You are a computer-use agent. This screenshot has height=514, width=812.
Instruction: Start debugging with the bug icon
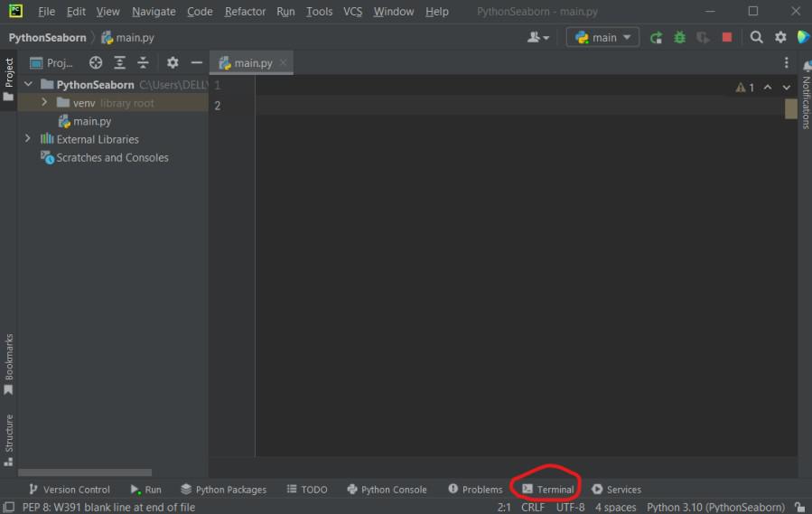[679, 37]
